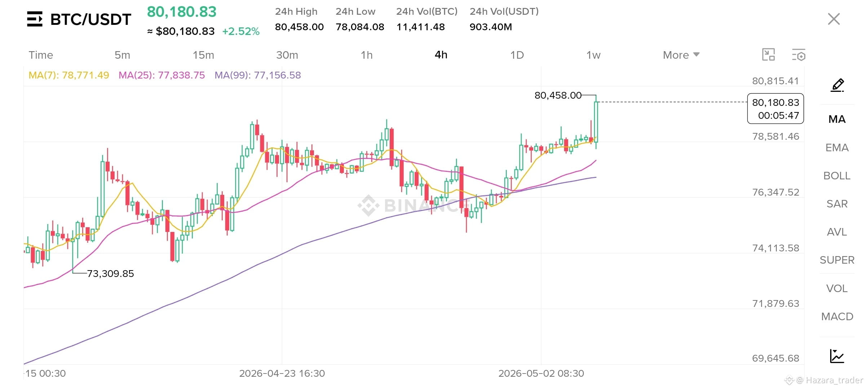This screenshot has height=389, width=868.
Task: Open the chart layout icon
Action: click(x=769, y=55)
